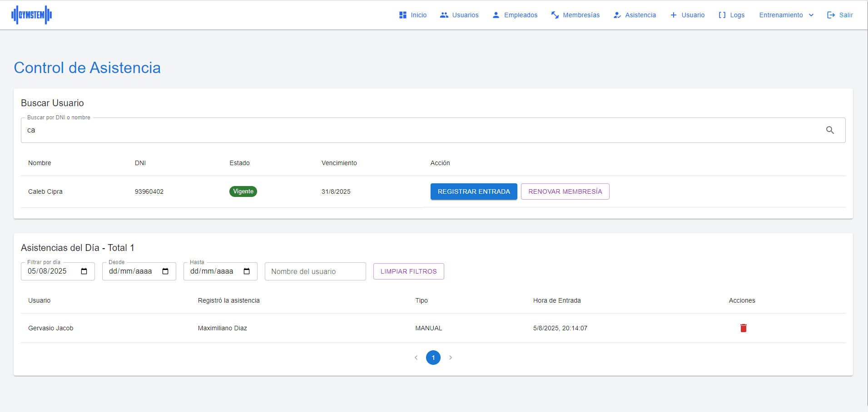Open calendar picker for Hasta date

tap(247, 271)
